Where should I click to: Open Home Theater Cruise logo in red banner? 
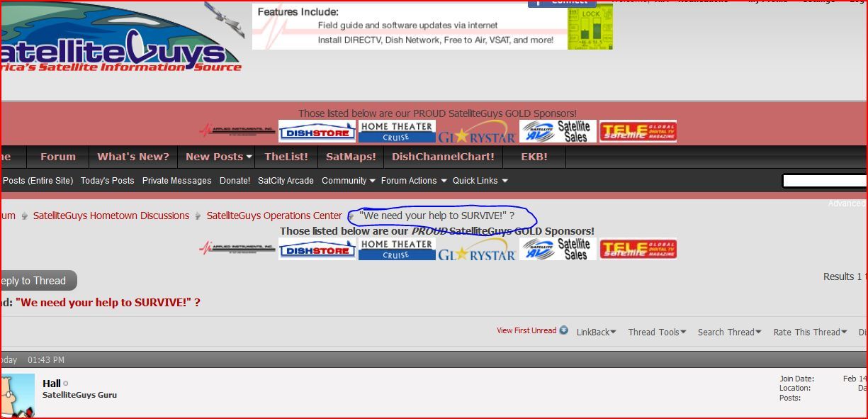tap(397, 131)
